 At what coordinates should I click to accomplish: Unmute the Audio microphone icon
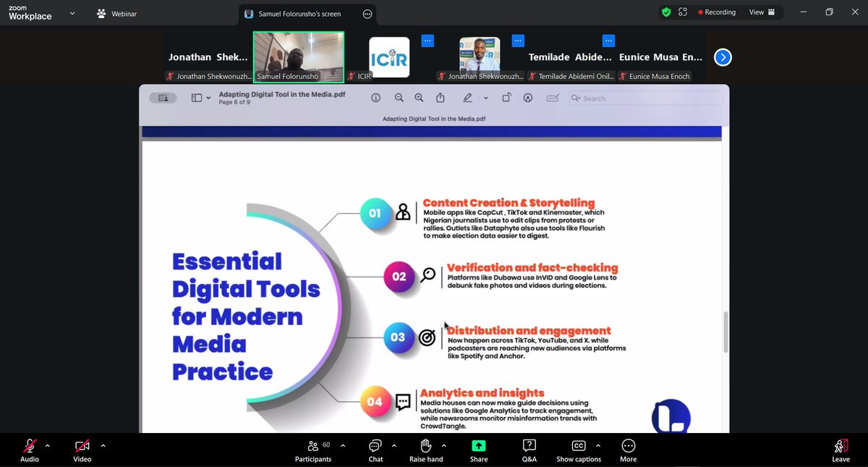click(x=30, y=446)
